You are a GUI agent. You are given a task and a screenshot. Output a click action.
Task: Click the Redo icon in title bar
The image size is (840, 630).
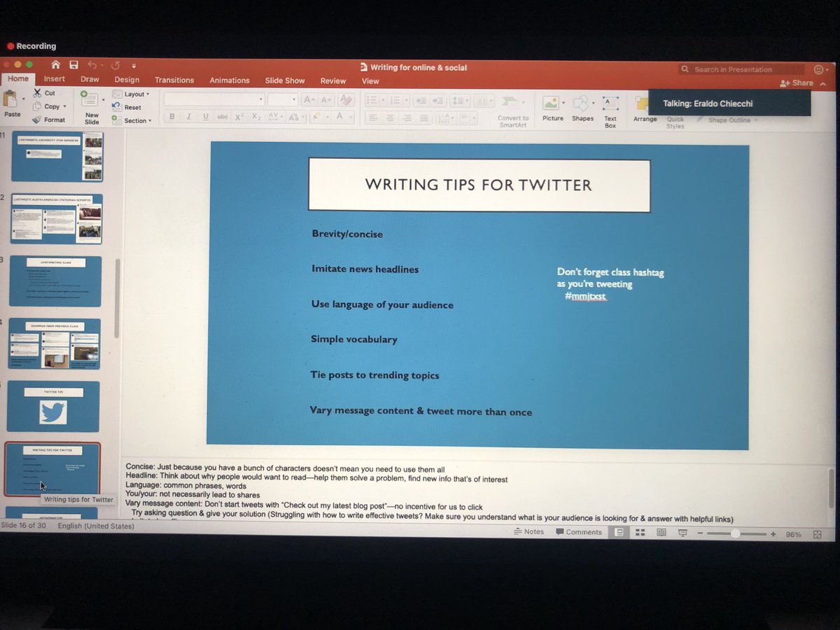[x=115, y=65]
